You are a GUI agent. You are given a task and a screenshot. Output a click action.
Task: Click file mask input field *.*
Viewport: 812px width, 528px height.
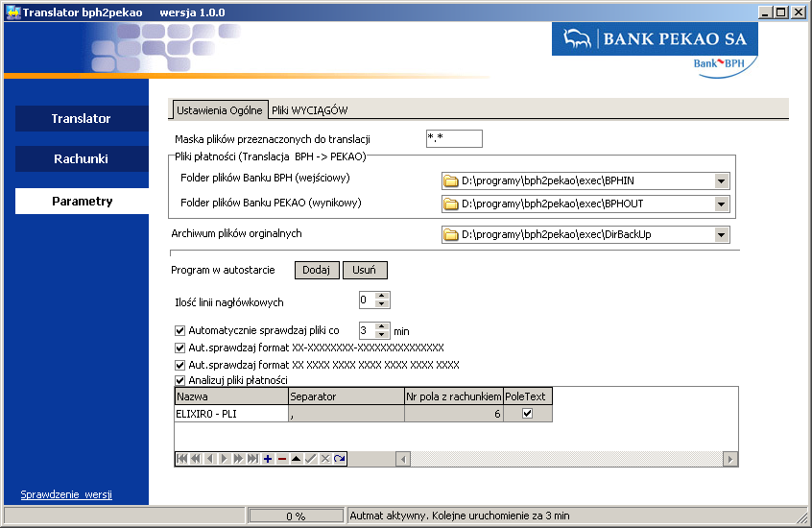(x=454, y=138)
